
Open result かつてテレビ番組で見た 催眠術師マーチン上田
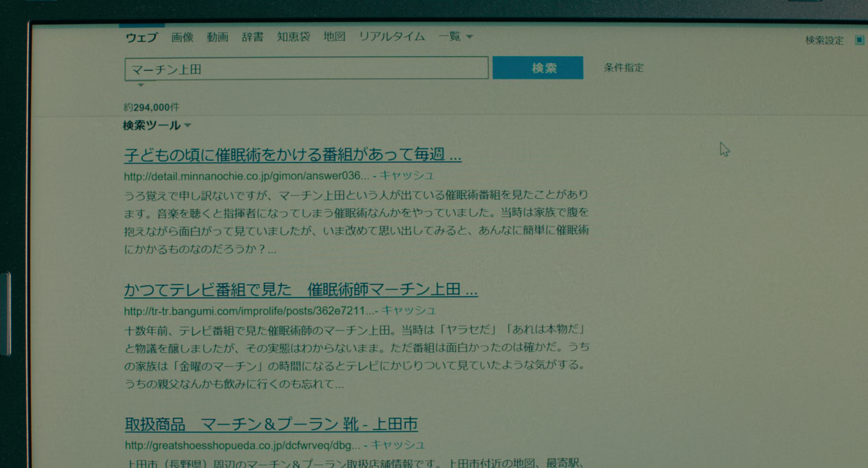(301, 289)
